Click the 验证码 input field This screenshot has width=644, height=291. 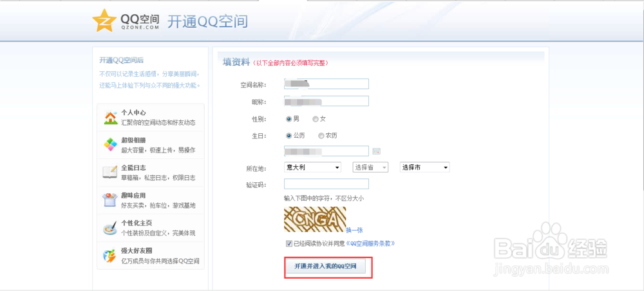pos(327,184)
